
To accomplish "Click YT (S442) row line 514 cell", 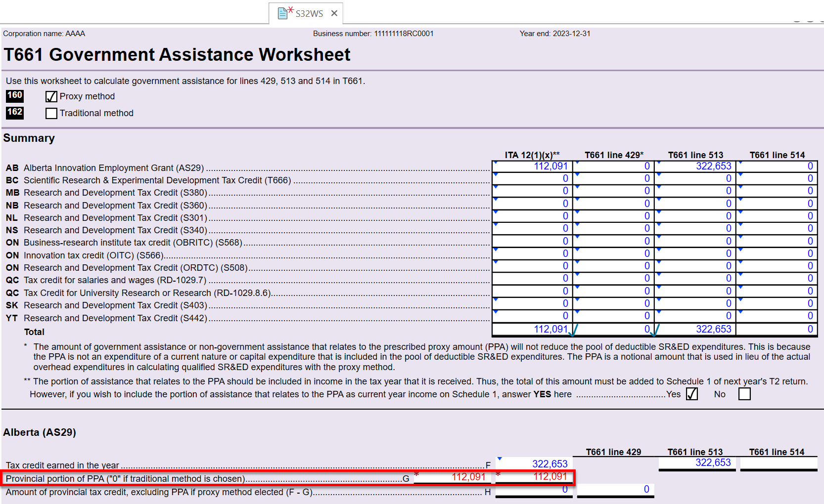I will click(x=777, y=316).
